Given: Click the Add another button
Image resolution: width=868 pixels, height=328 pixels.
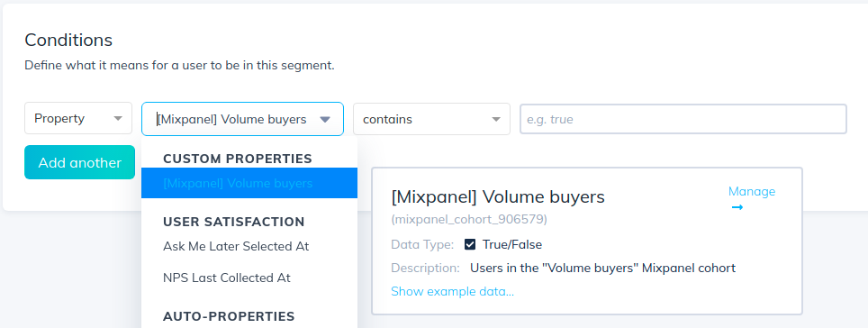Looking at the screenshot, I should (x=80, y=162).
